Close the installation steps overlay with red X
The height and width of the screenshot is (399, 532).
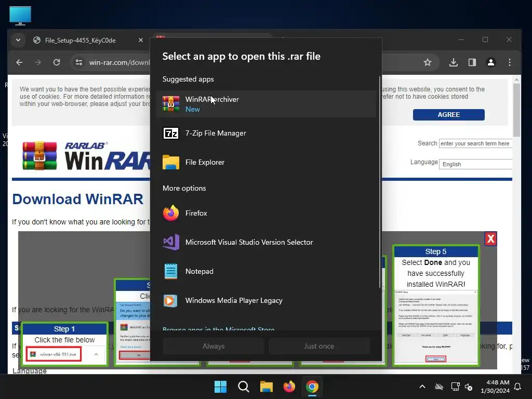(490, 239)
